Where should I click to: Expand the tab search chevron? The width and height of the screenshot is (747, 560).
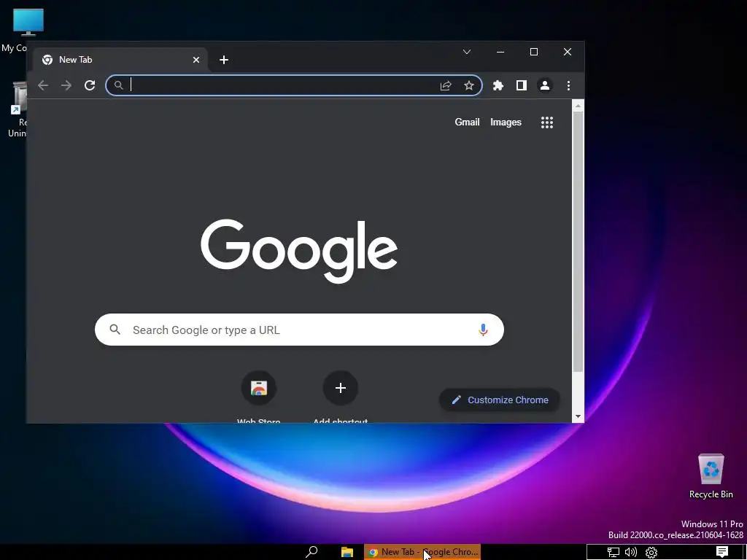click(467, 52)
